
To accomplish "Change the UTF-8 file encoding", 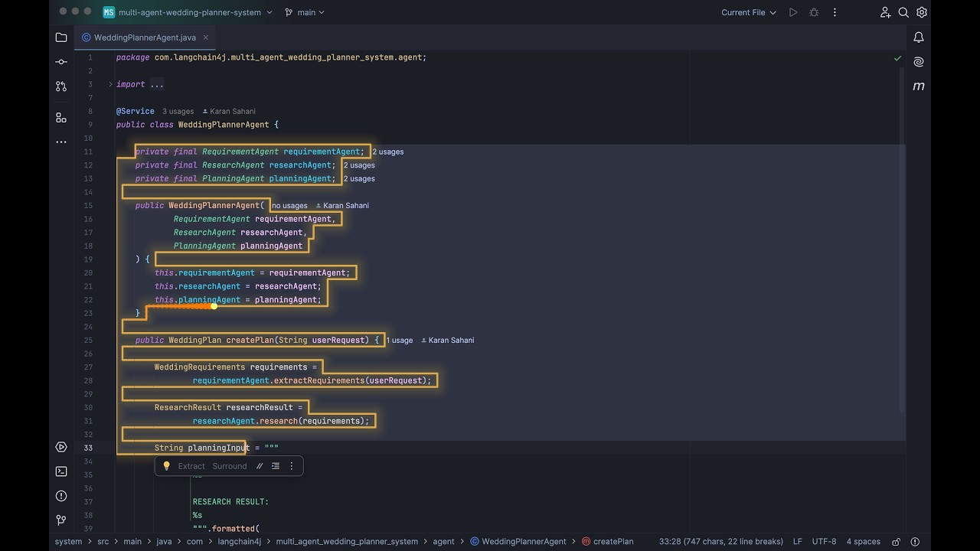I will click(x=824, y=542).
